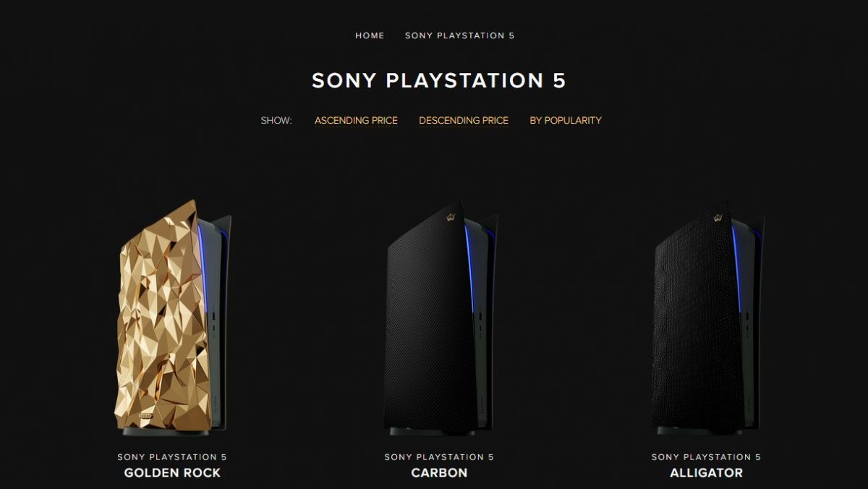Image resolution: width=868 pixels, height=489 pixels.
Task: Click the large SONY PLAYSTATION 5 page heading
Action: click(439, 80)
